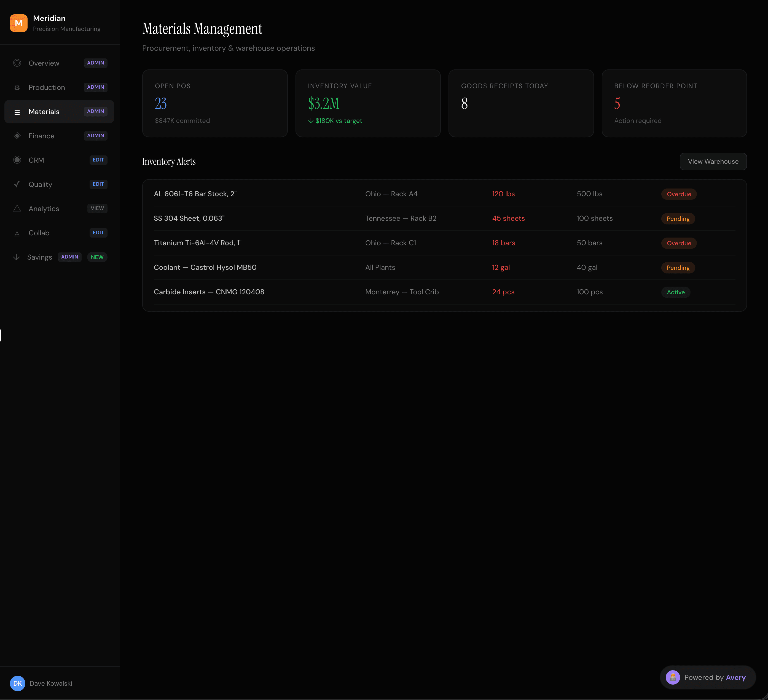Image resolution: width=768 pixels, height=700 pixels.
Task: Click the Materials list icon
Action: 17,112
